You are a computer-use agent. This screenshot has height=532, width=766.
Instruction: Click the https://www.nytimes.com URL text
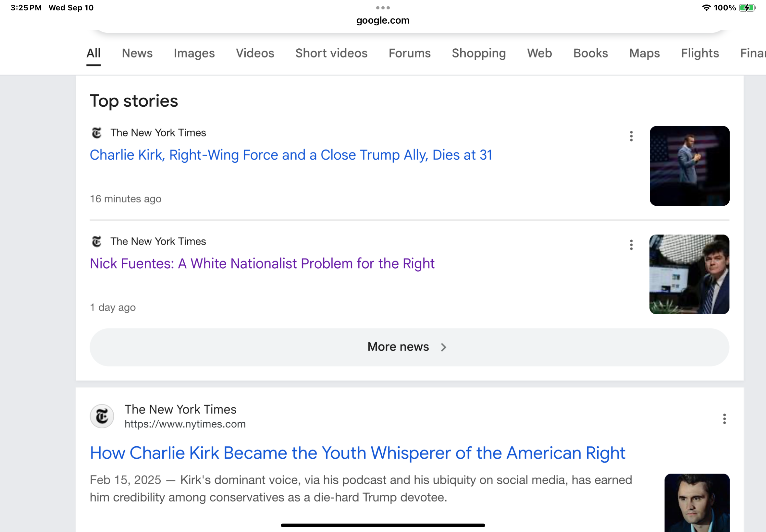[x=185, y=424]
